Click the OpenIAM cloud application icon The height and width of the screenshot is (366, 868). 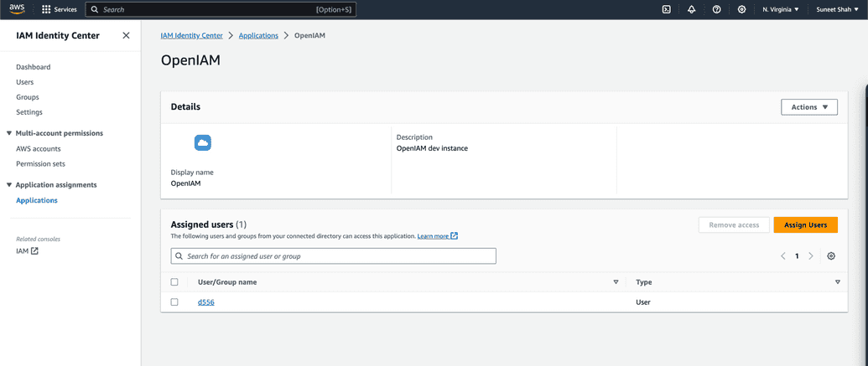(x=203, y=143)
